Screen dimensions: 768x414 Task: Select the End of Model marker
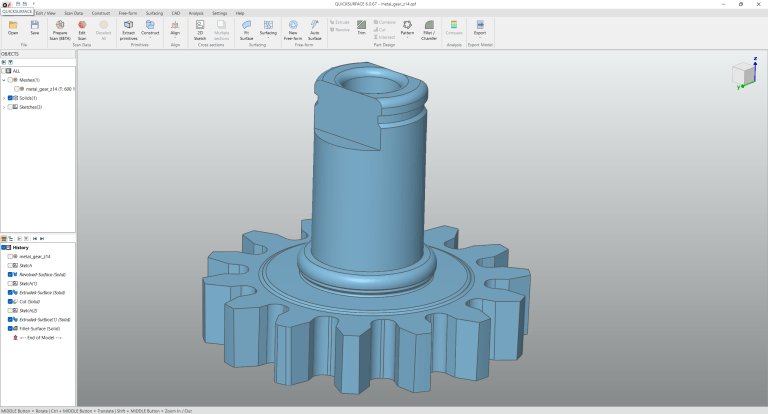pos(37,338)
